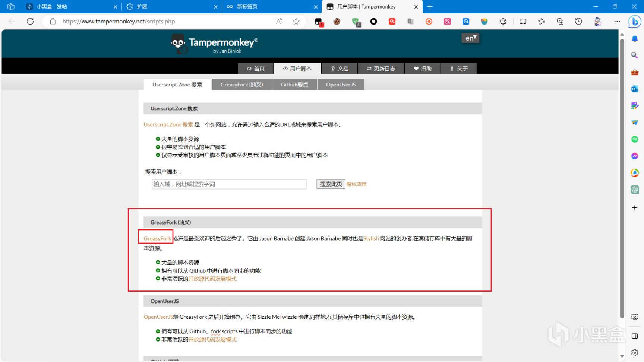Open the 关于 navigation item
This screenshot has width=644, height=362.
tap(459, 69)
